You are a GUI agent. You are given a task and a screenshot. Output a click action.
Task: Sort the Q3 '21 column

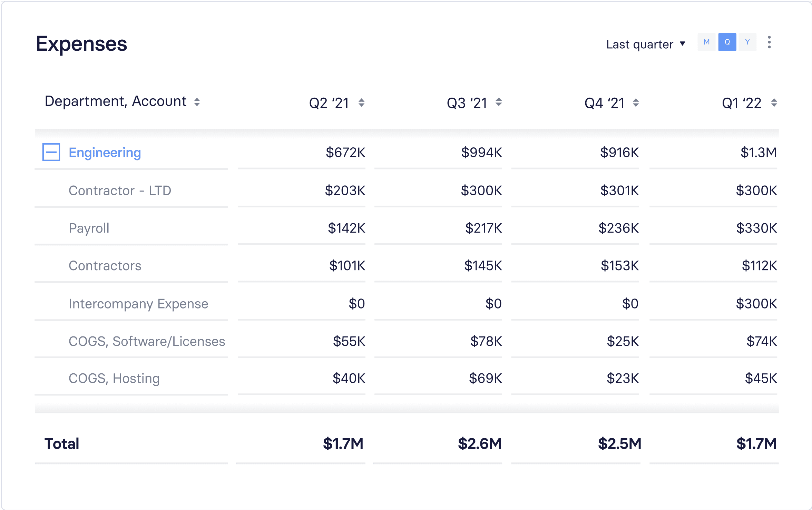[499, 102]
